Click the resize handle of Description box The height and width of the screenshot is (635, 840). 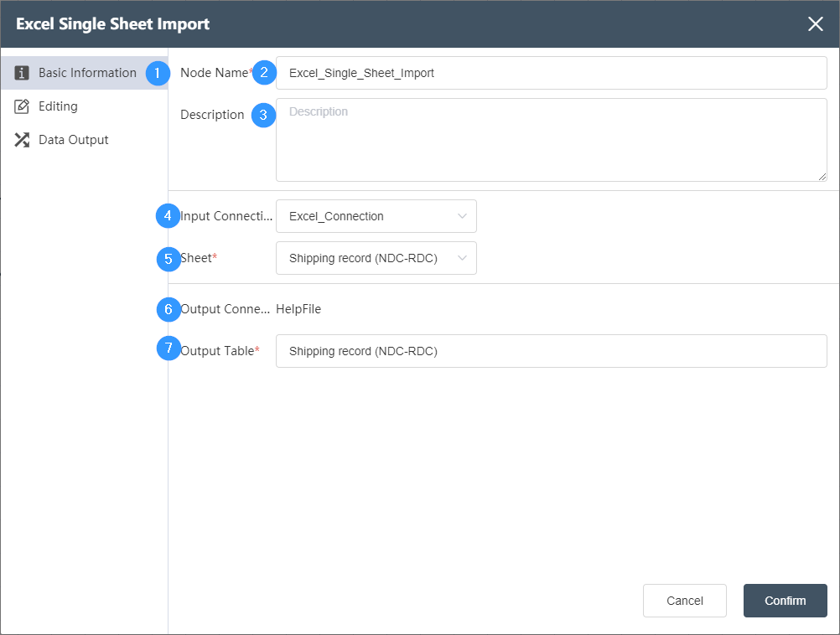(822, 176)
